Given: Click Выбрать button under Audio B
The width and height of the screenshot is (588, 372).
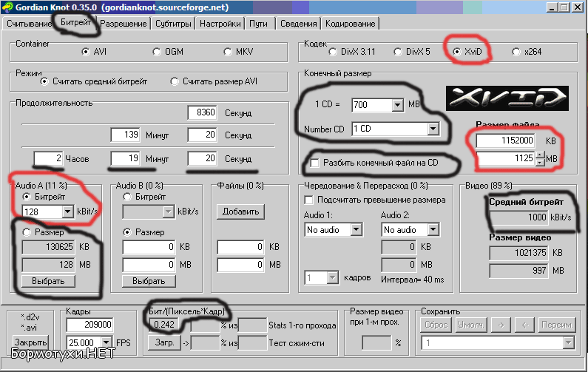Looking at the screenshot, I should point(149,281).
